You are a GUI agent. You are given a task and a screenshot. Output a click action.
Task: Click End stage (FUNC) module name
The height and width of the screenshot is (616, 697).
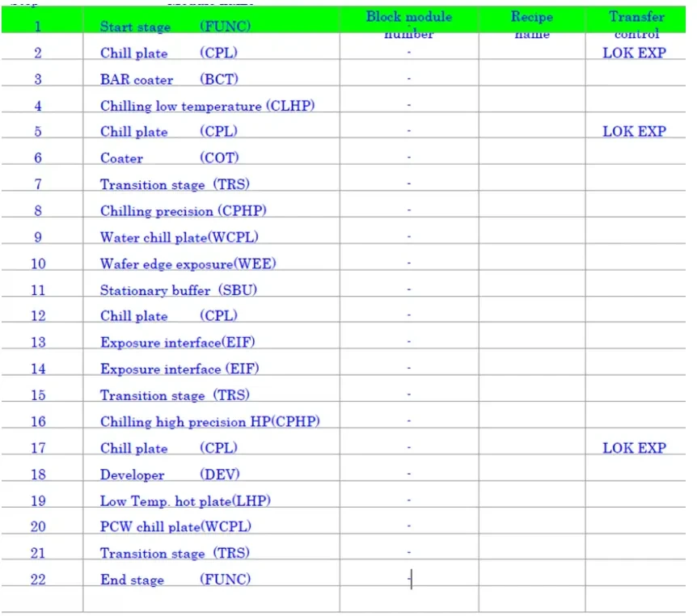point(175,580)
